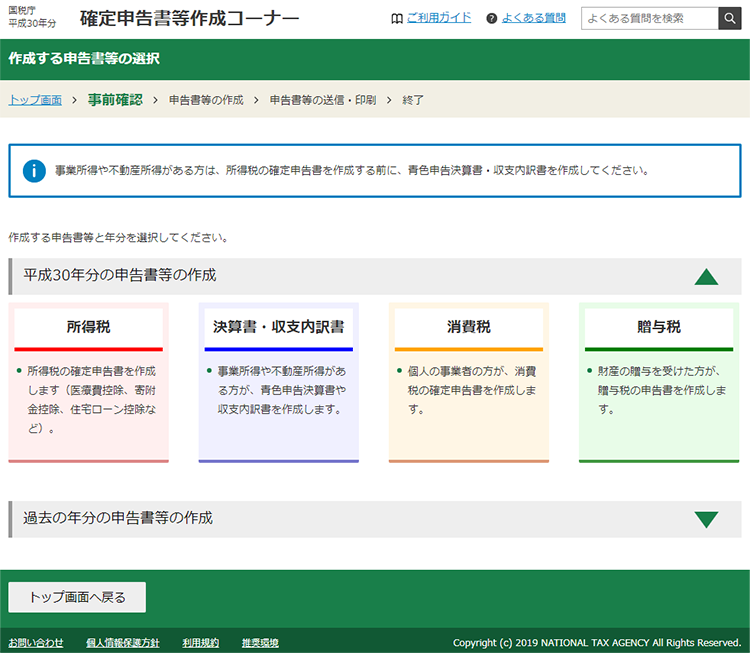
Task: Click the 申告書等の送信・印刷 breadcrumb step
Action: click(x=323, y=100)
